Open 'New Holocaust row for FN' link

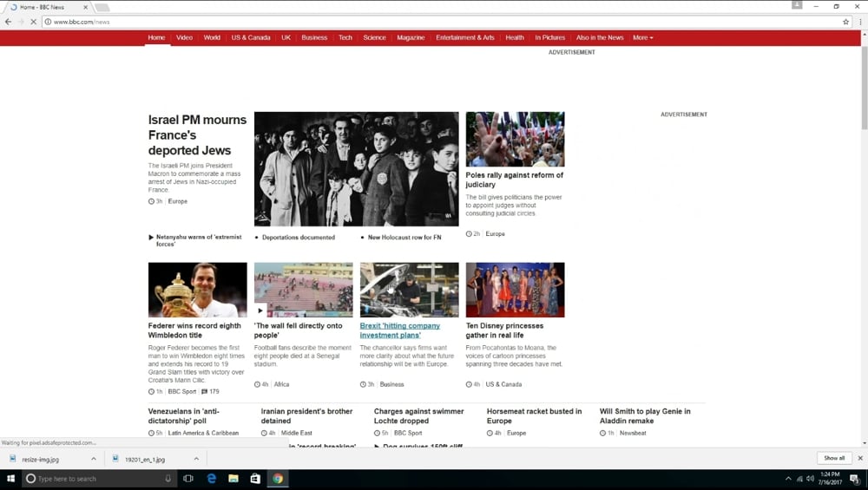(404, 238)
